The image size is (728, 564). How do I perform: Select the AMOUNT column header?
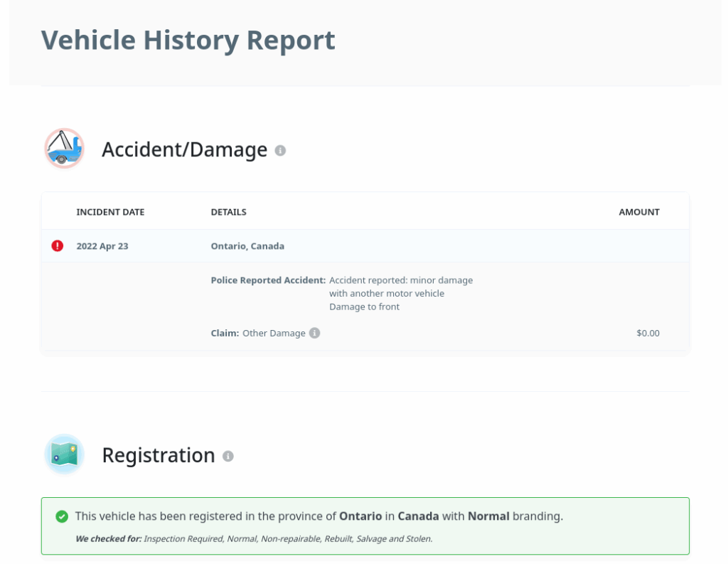click(x=638, y=212)
